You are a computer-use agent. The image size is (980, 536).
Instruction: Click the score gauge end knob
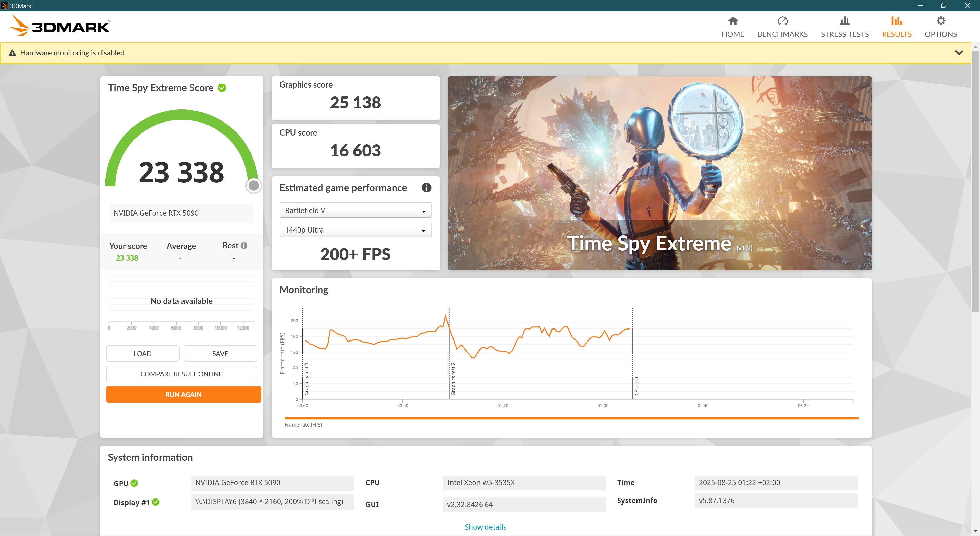[x=253, y=186]
